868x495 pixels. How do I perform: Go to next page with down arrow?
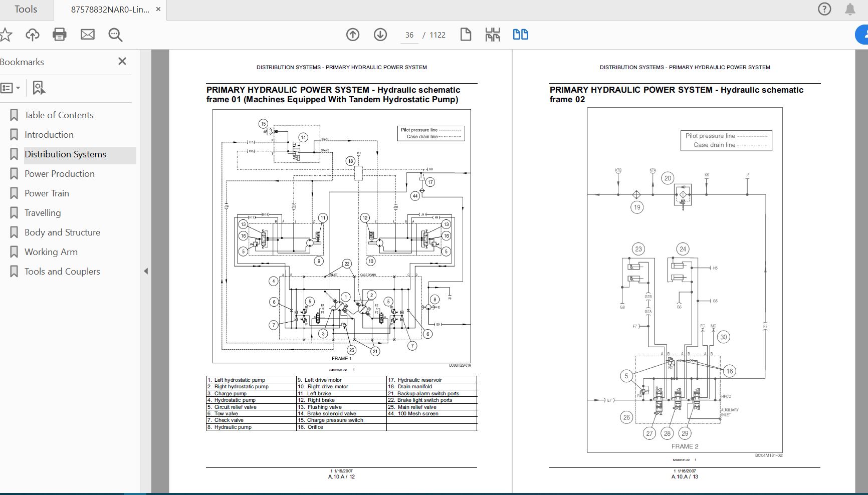[380, 35]
